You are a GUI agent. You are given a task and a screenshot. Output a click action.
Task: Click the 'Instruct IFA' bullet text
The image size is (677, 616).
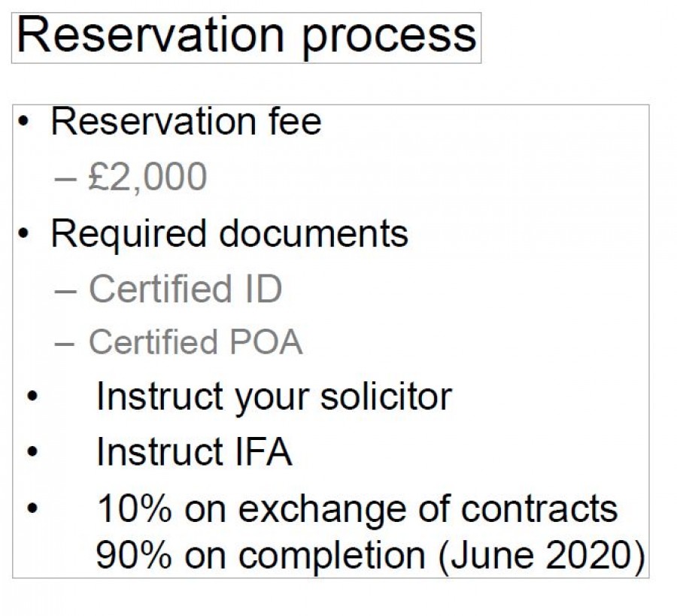pyautogui.click(x=194, y=451)
